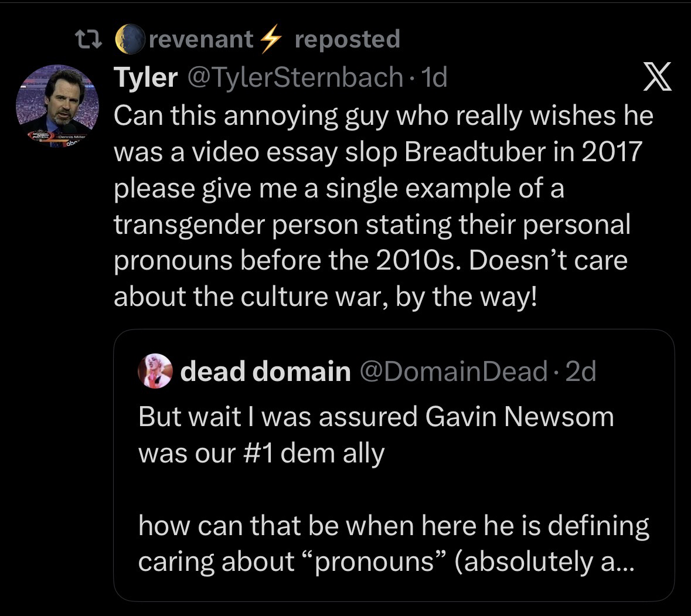This screenshot has height=616, width=691.
Task: Click the "2d" timestamp in quoted post
Action: (580, 371)
